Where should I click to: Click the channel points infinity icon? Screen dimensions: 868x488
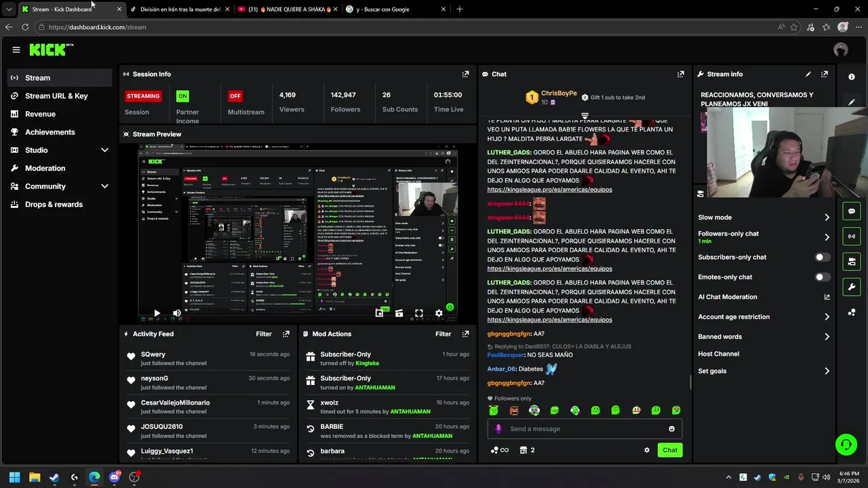point(500,450)
